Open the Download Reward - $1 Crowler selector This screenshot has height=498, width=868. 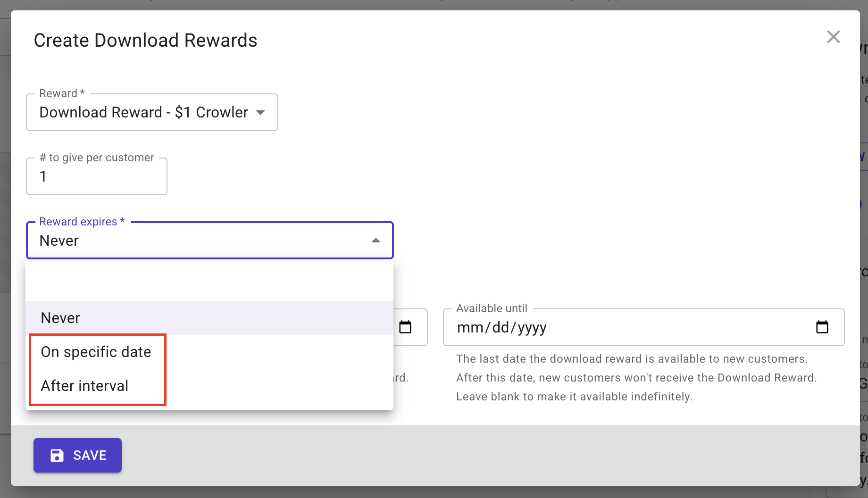click(143, 112)
